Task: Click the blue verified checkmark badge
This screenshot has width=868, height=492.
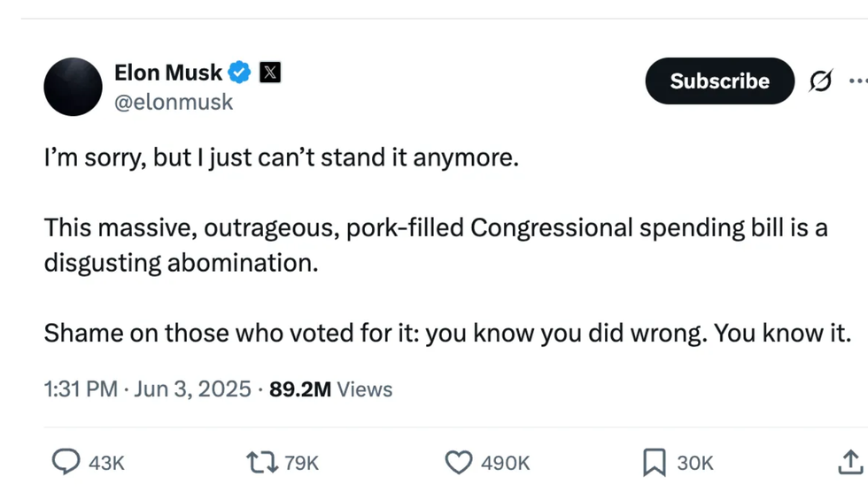Action: click(x=240, y=73)
